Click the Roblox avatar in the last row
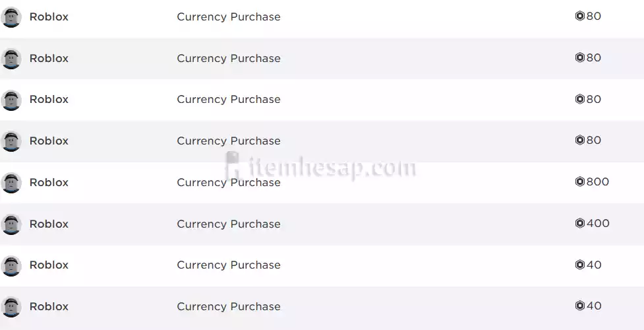Image resolution: width=644 pixels, height=330 pixels. pos(11,307)
